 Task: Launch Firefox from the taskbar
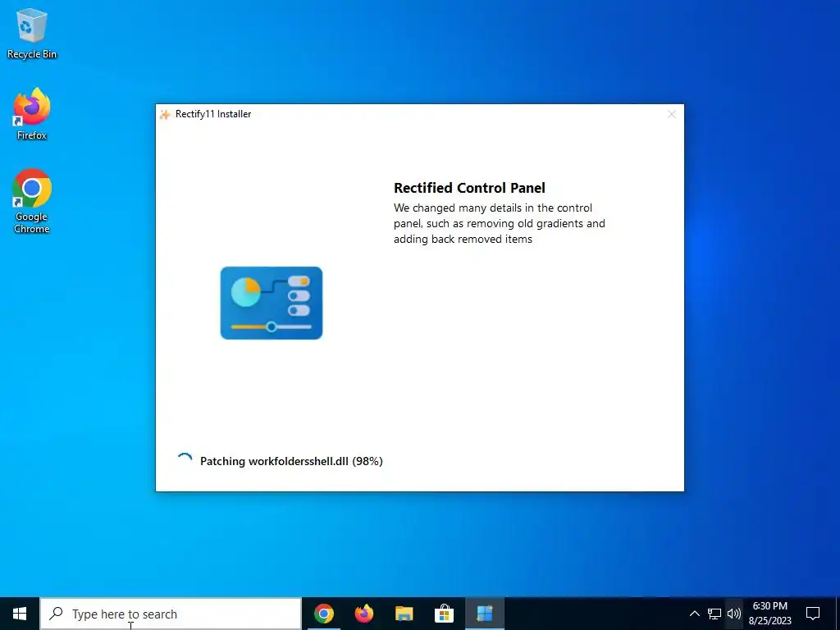(364, 614)
